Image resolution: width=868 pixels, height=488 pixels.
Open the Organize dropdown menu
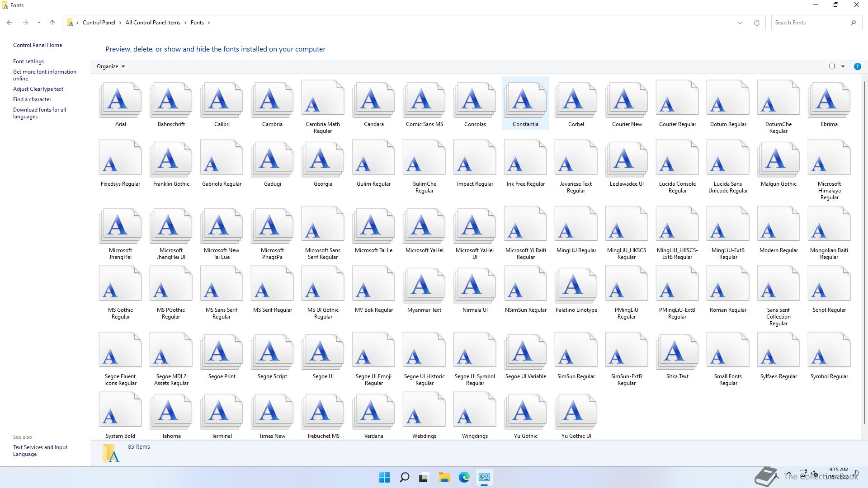point(110,66)
